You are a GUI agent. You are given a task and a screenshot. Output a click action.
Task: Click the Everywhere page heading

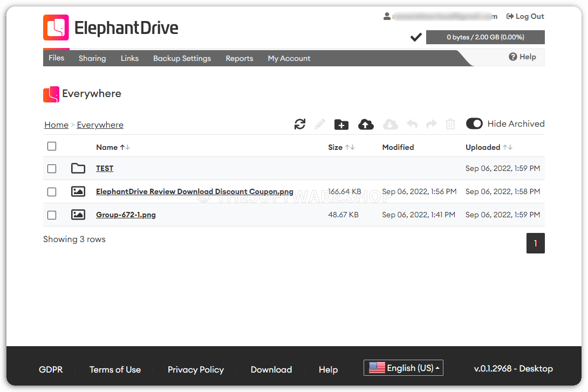click(92, 94)
